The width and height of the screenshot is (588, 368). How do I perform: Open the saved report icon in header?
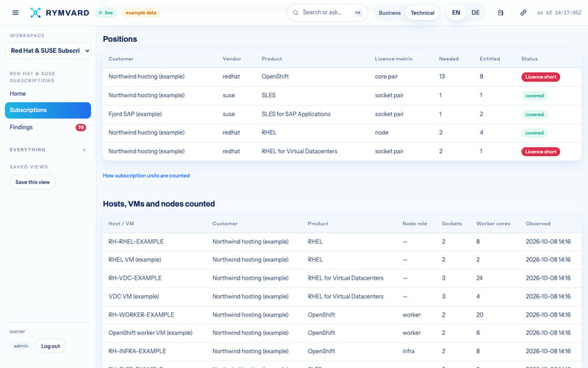pyautogui.click(x=501, y=13)
